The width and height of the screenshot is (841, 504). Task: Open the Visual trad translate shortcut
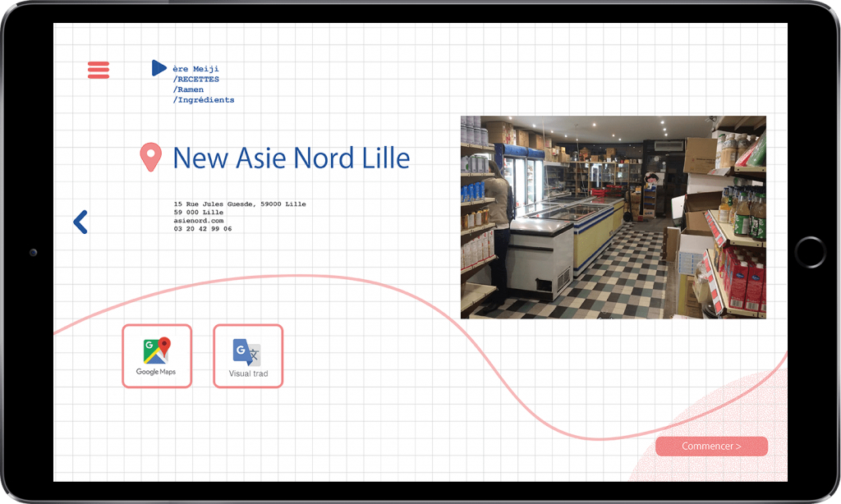click(248, 356)
